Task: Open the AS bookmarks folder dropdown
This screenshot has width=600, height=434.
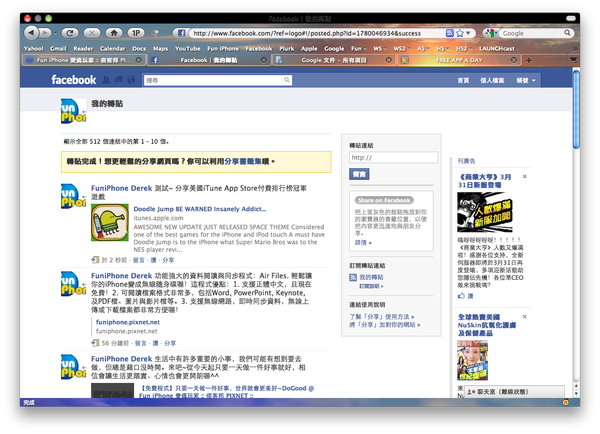Action: (423, 49)
